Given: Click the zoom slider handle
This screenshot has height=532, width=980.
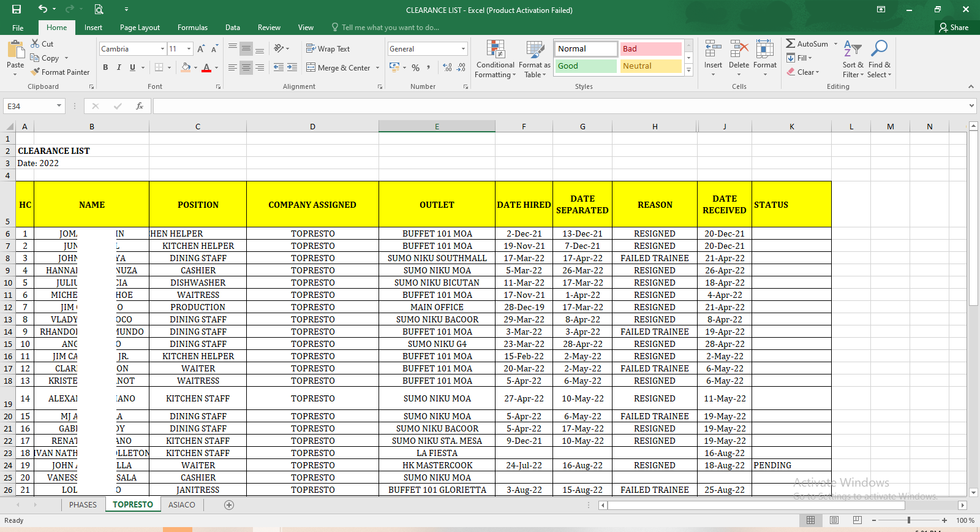Looking at the screenshot, I should click(x=908, y=520).
